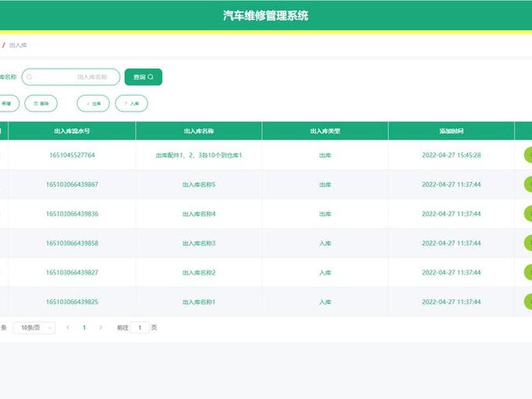This screenshot has height=399, width=532.
Task: Select the serial number 165103066439858 cell
Action: click(x=72, y=243)
